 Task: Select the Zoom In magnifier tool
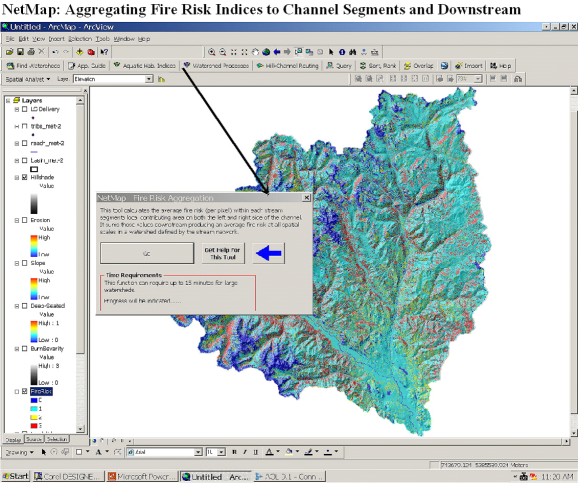click(212, 52)
